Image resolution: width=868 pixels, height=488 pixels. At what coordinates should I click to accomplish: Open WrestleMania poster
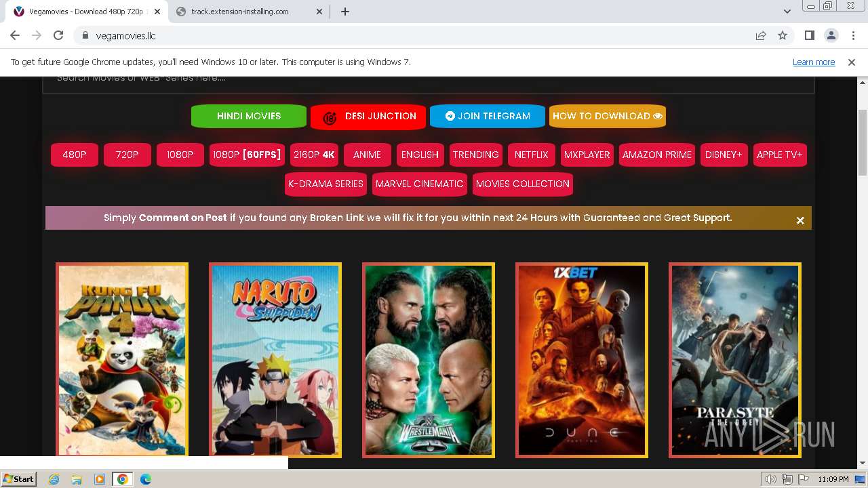coord(429,360)
